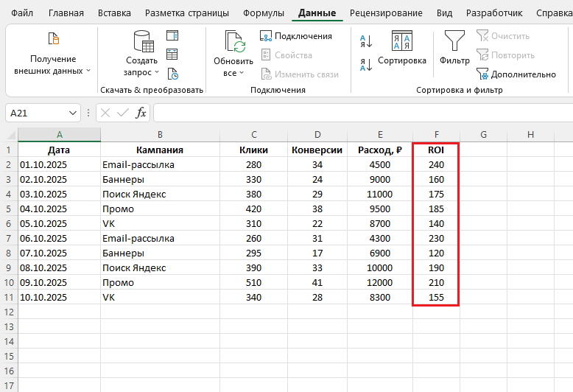The width and height of the screenshot is (573, 392).
Task: Switch to the Формулы tab
Action: (x=263, y=13)
